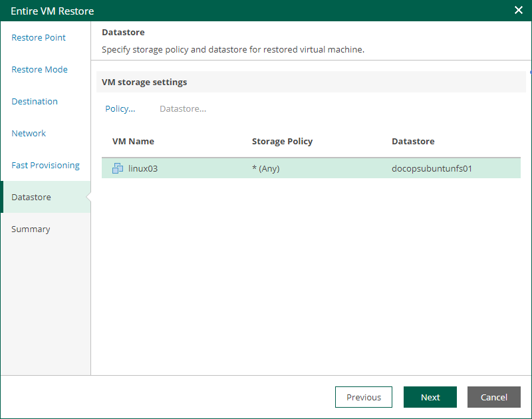This screenshot has width=532, height=419.
Task: Open the Datastore... selection
Action: coord(182,108)
